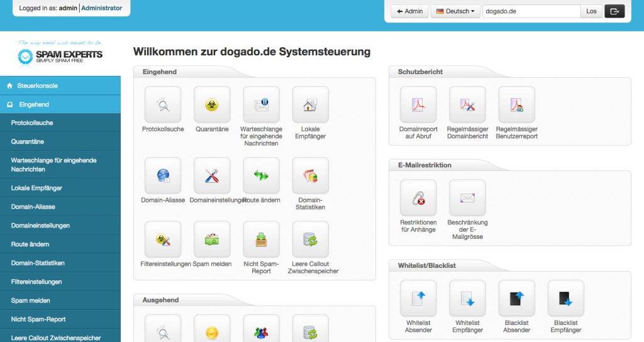Click the Admin back button
644x342 pixels.
[x=409, y=11]
